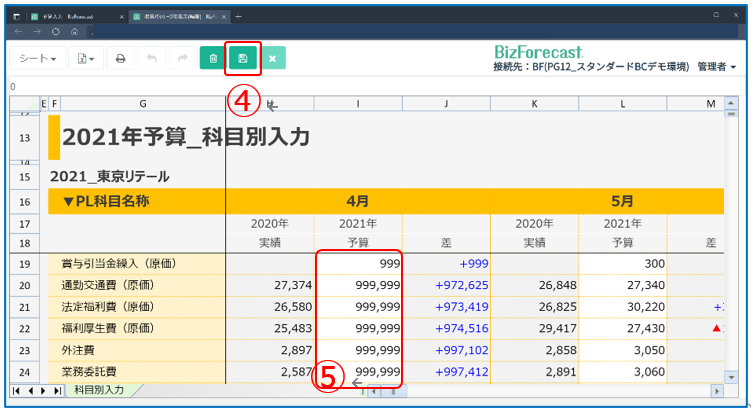This screenshot has height=413, width=751.
Task: Click the green trash delete button
Action: (213, 59)
